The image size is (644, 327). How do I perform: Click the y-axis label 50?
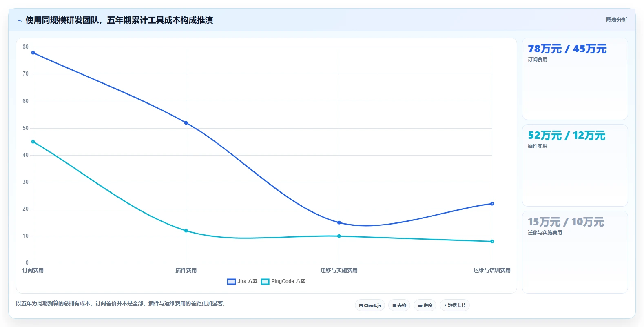tap(26, 128)
